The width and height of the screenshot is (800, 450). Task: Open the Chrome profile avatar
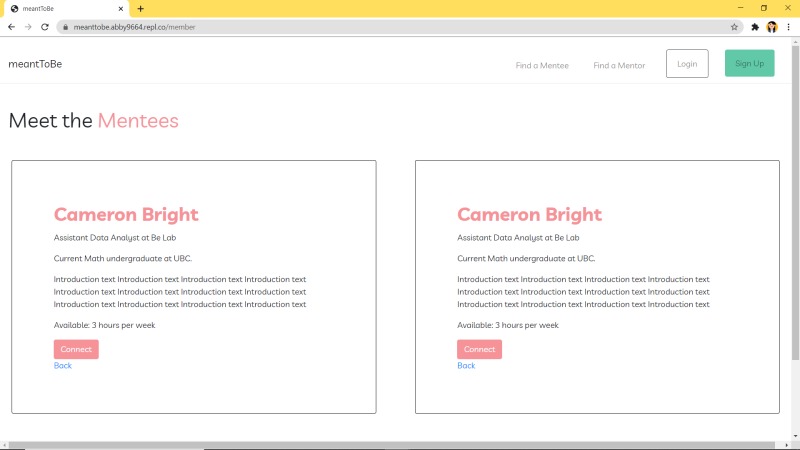(772, 27)
